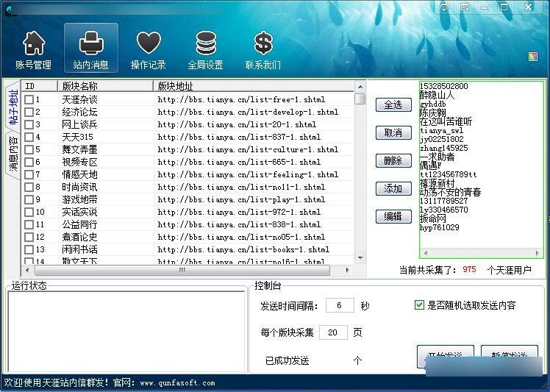This screenshot has height=392, width=550.
Task: Sort by 版块名称 column header
Action: [105, 86]
